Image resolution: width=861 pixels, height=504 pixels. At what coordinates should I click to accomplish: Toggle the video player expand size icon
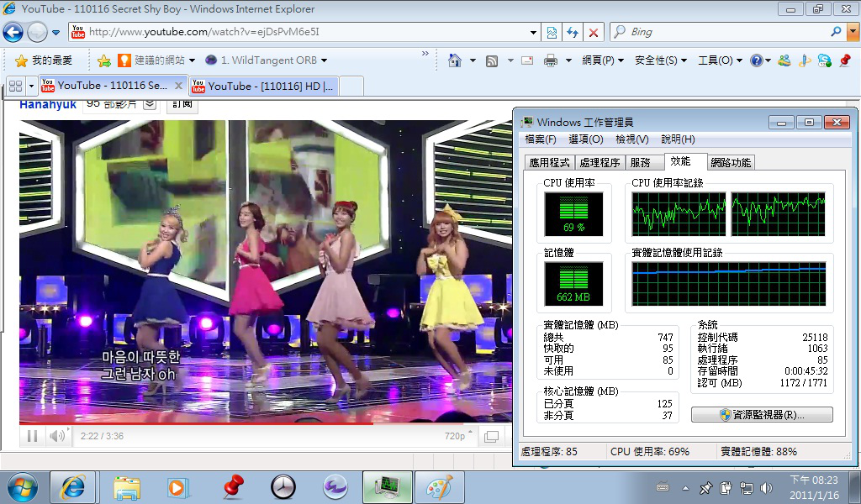coord(491,437)
